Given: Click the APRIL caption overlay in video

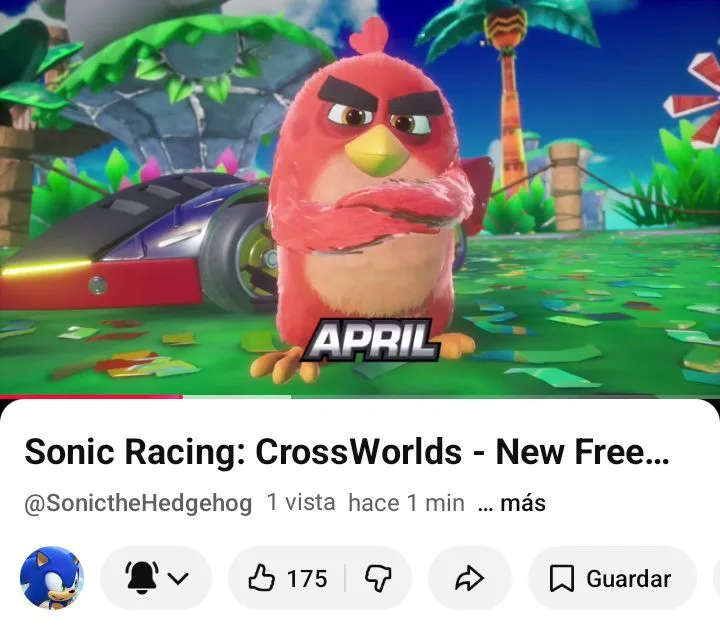Looking at the screenshot, I should point(370,340).
